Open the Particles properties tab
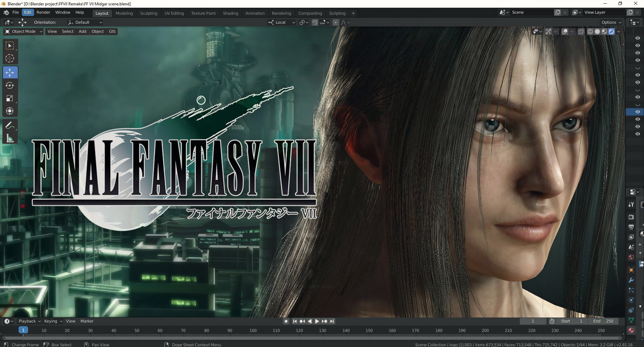644x347 pixels. click(631, 290)
